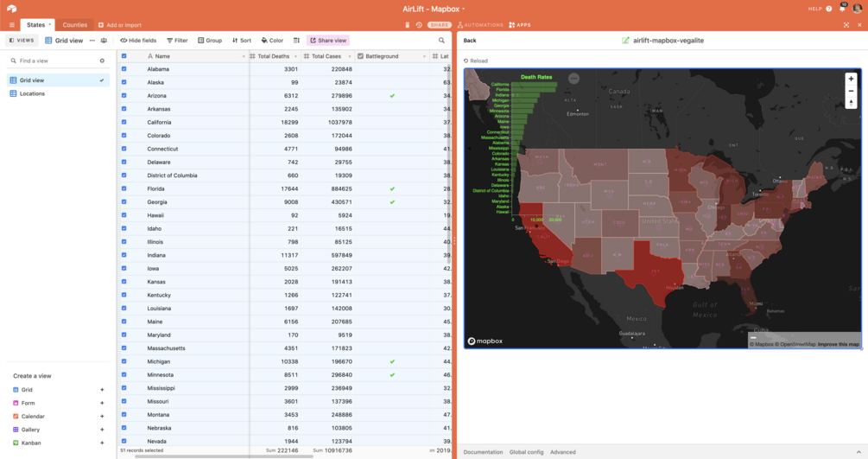Toggle Michigan Battleground checkmark

point(392,361)
